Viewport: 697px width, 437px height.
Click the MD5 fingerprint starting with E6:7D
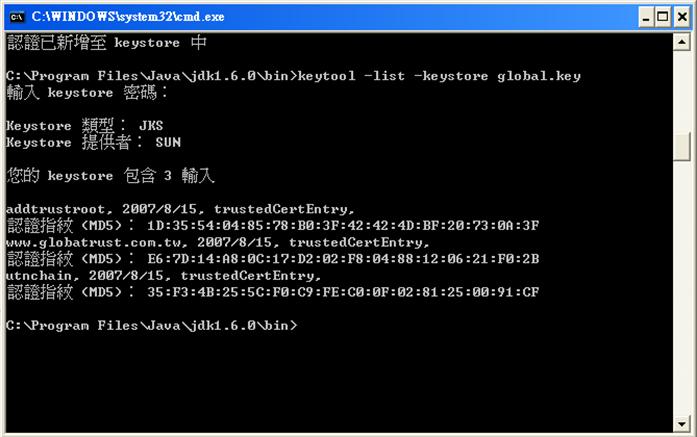[x=343, y=259]
